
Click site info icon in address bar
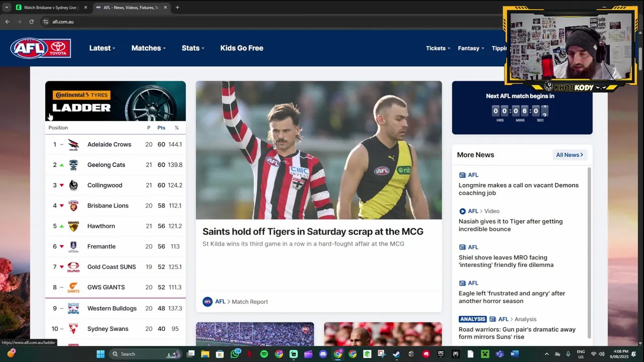click(46, 22)
